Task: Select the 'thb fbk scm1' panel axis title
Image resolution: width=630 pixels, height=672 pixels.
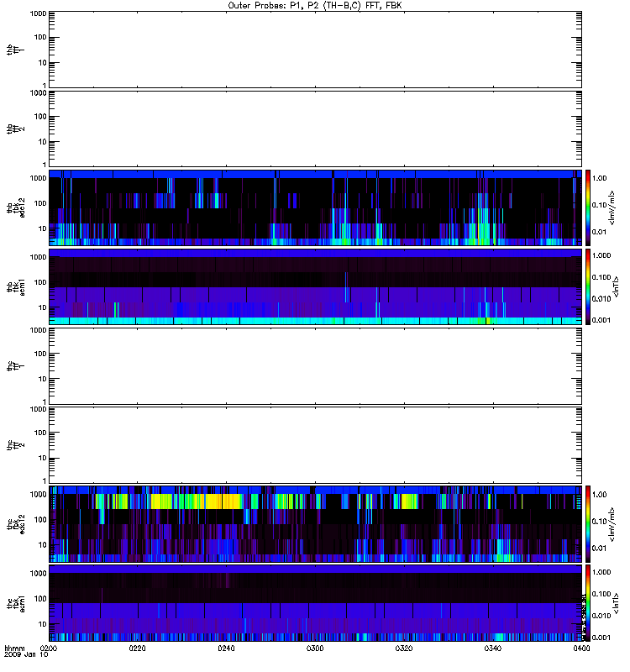Action: point(15,286)
